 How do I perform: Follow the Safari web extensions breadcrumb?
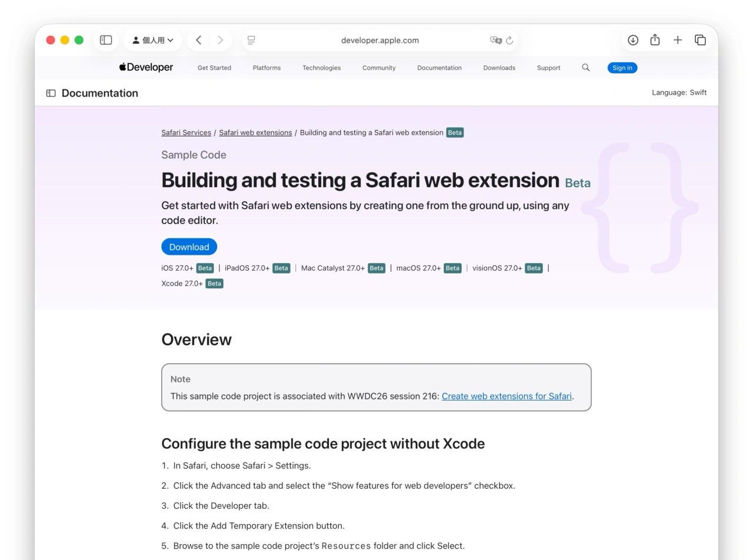[255, 132]
